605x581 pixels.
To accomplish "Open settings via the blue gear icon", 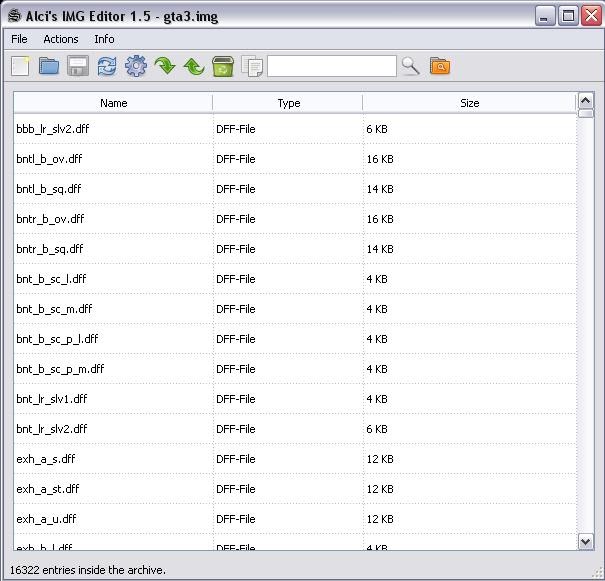I will coord(136,66).
